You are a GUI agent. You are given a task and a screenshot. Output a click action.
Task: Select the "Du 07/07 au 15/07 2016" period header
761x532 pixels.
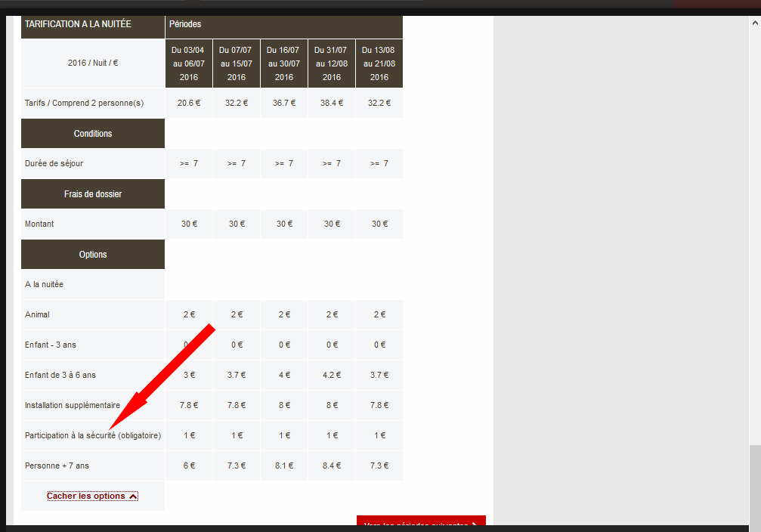pos(237,63)
